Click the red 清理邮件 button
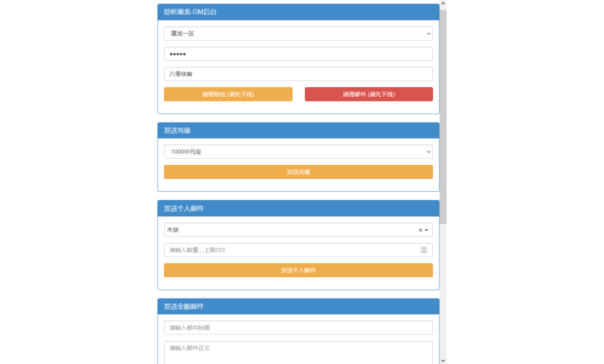 coord(369,94)
